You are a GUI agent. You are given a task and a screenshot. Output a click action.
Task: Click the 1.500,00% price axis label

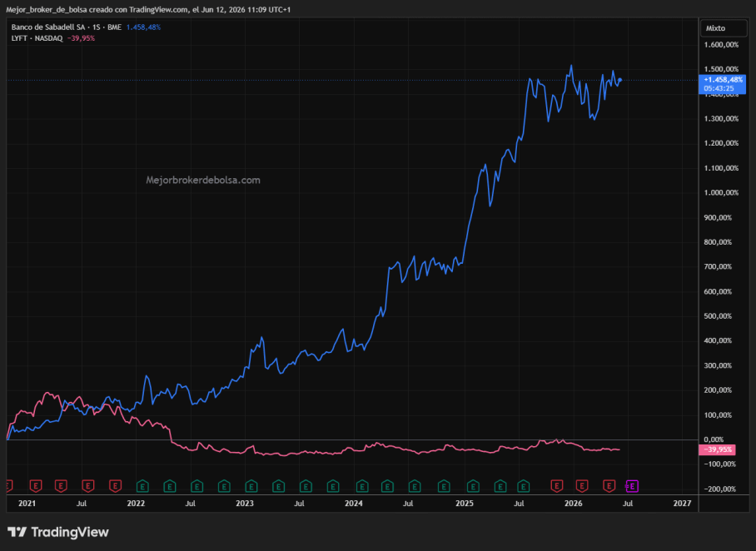[721, 69]
